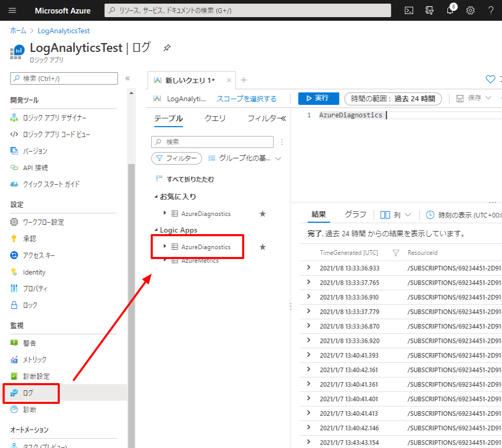Focus the Azure global search box
This screenshot has width=502, height=448.
(247, 10)
